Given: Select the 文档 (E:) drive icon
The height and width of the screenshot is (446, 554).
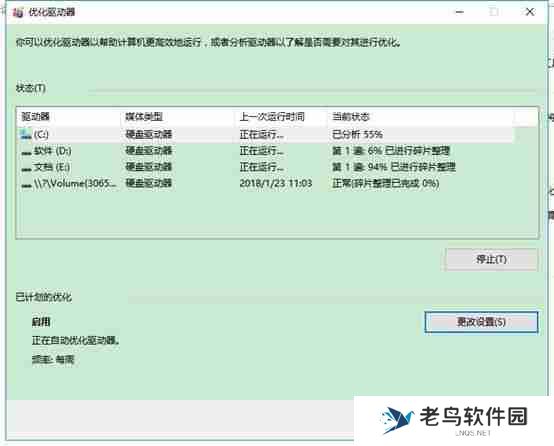Looking at the screenshot, I should [26, 169].
